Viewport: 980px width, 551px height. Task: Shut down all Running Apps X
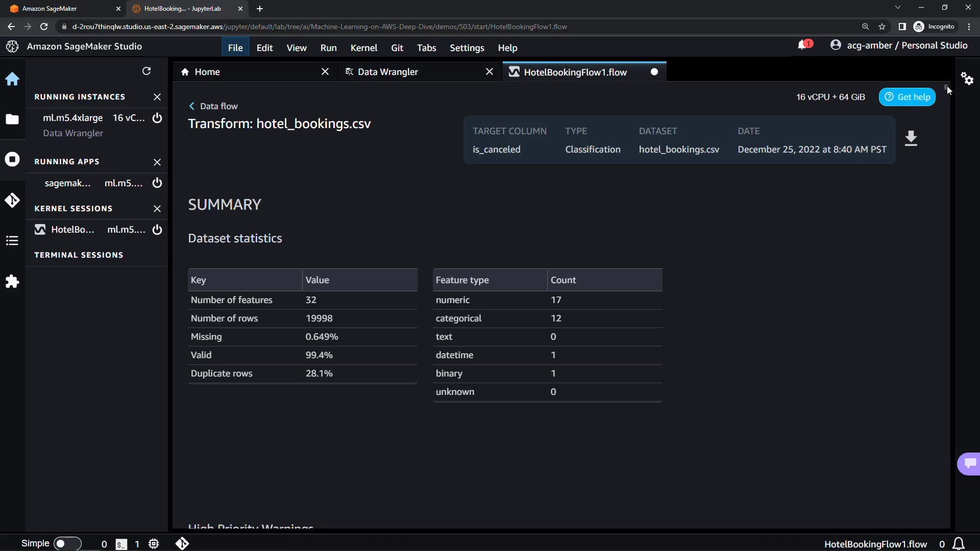pyautogui.click(x=157, y=162)
